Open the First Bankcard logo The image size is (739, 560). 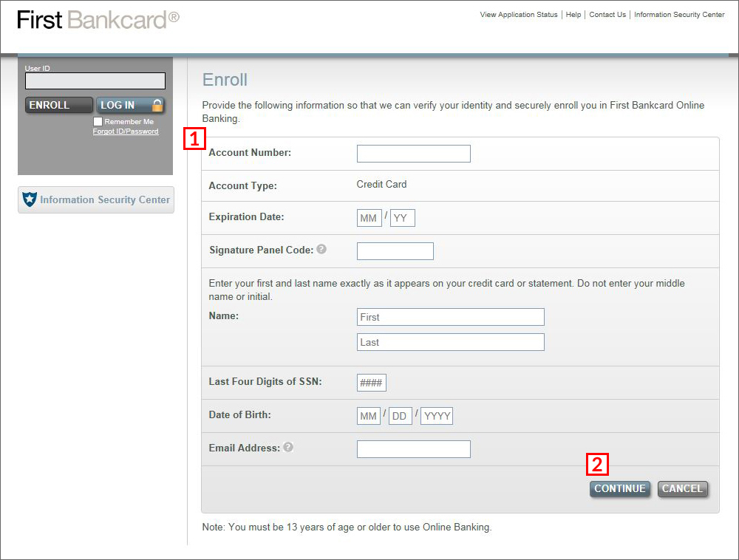click(98, 20)
